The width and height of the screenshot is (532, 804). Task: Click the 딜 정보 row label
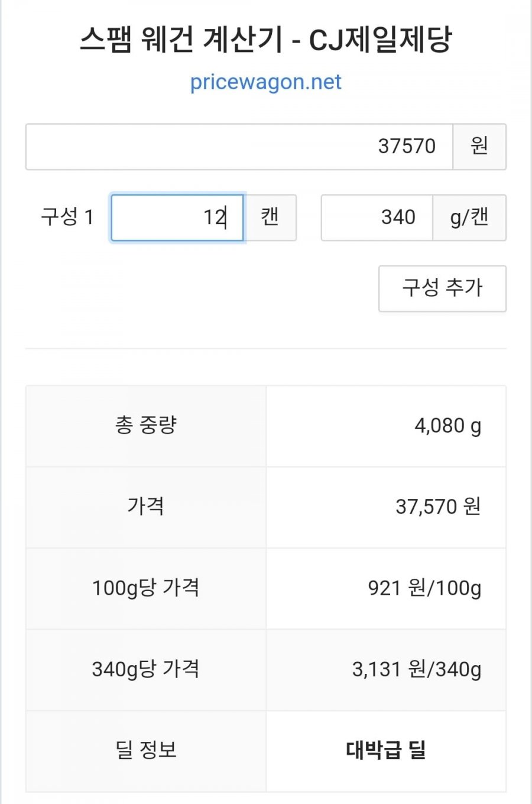145,750
